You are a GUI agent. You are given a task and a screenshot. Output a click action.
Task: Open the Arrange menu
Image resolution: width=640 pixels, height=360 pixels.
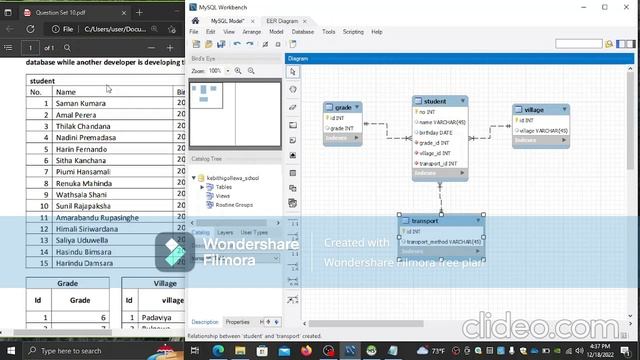click(x=251, y=32)
